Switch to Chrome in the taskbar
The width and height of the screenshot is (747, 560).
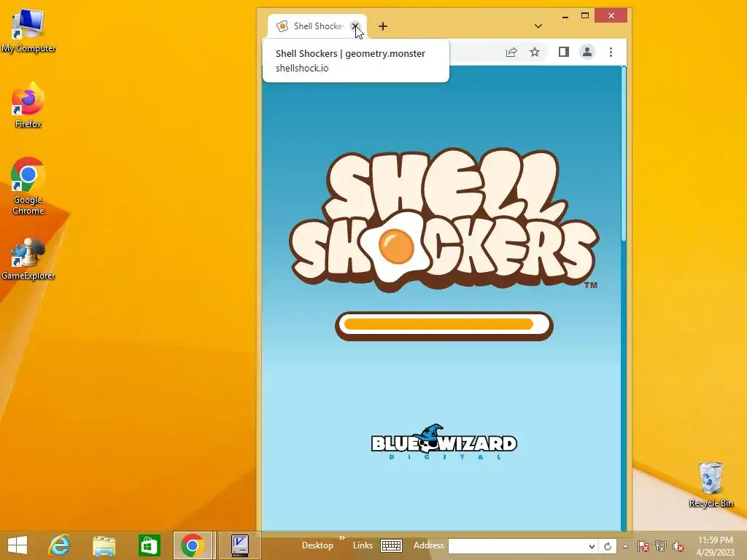click(x=193, y=545)
